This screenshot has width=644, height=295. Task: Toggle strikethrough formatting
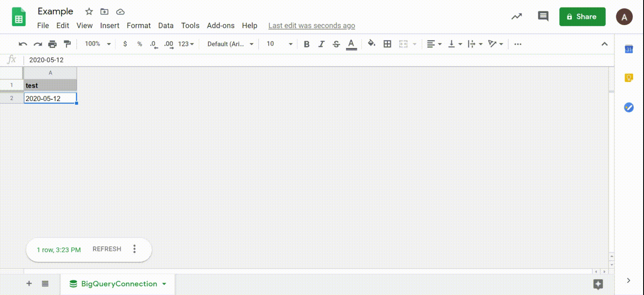pyautogui.click(x=336, y=44)
